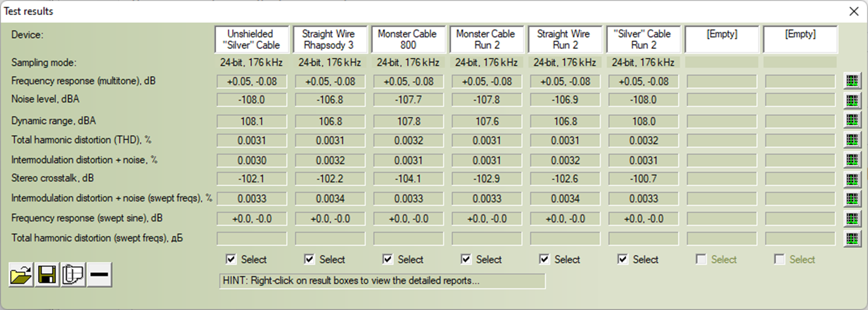
Task: Click noise level -108.0 for Unshielded Silver Cable
Action: coord(252,101)
